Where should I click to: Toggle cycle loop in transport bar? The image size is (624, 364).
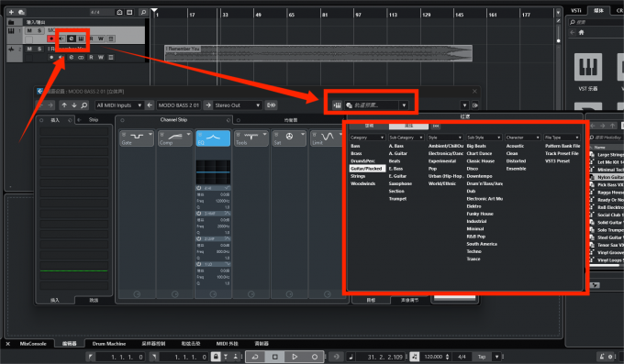[255, 357]
